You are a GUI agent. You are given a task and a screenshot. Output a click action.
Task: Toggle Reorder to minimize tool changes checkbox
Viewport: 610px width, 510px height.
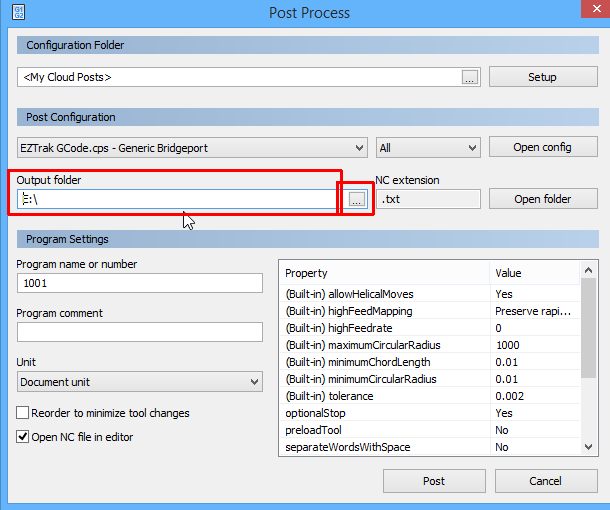[23, 413]
